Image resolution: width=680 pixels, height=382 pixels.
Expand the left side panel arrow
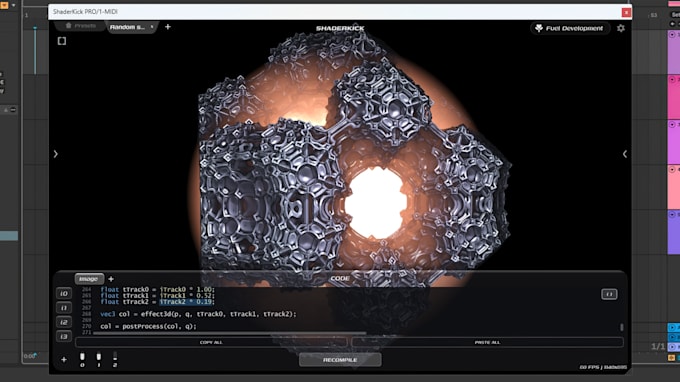coord(56,154)
